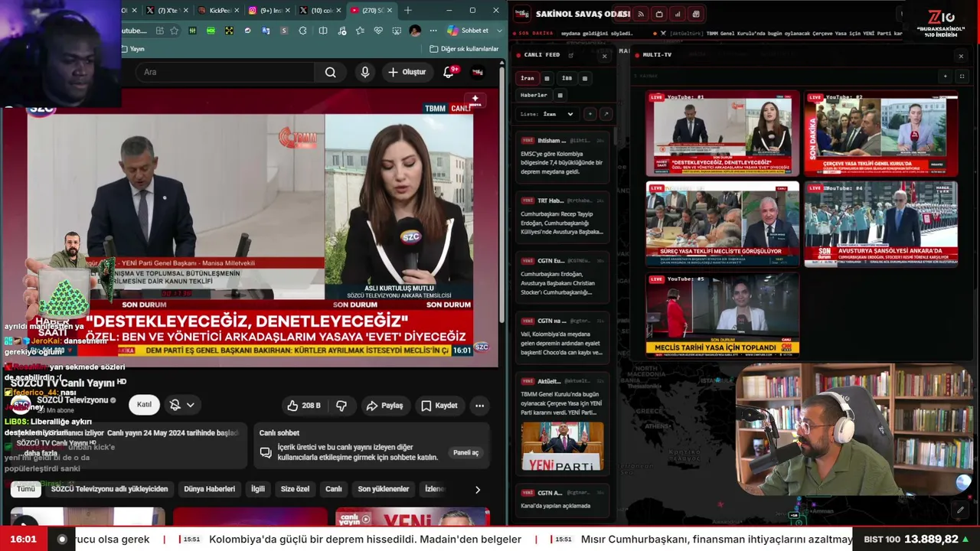Pop out the Canlı Feed panel
Viewport: 980px width, 551px height.
(571, 55)
